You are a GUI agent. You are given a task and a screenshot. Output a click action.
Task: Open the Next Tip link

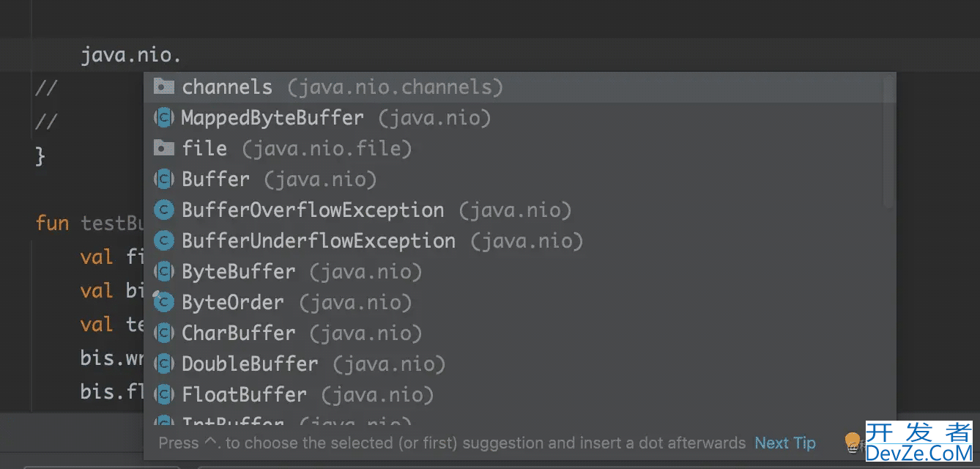click(x=785, y=443)
